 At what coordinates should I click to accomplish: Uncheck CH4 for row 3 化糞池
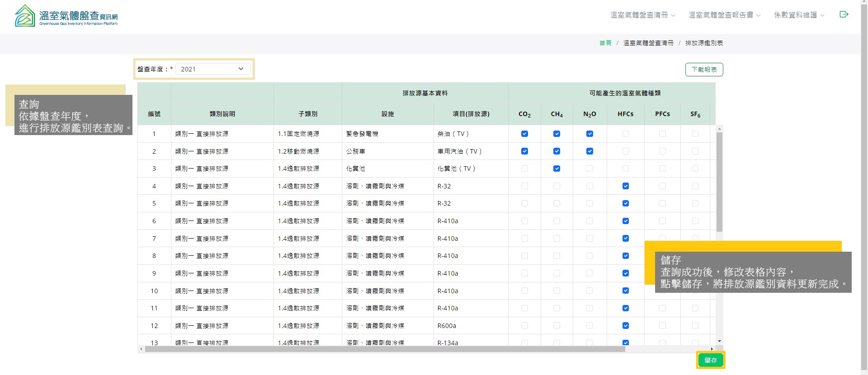[557, 169]
